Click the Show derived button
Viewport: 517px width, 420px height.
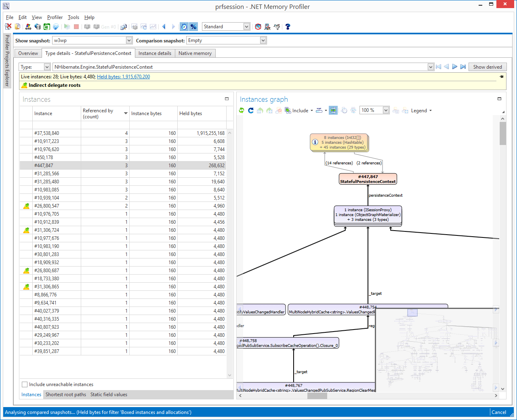tap(488, 67)
